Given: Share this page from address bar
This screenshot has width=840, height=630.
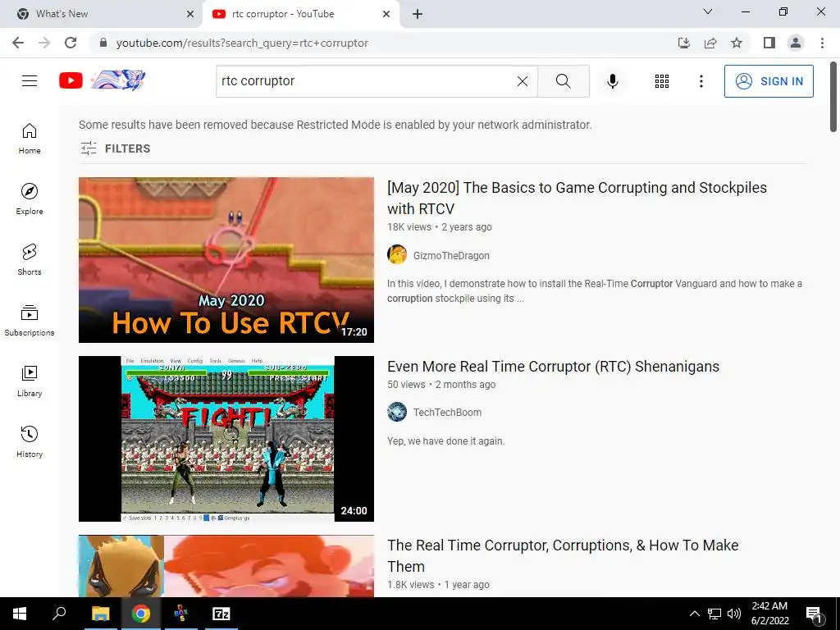Looking at the screenshot, I should point(710,43).
